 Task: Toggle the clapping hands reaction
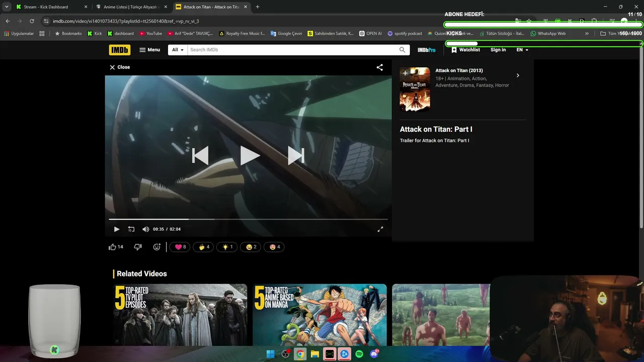[204, 247]
